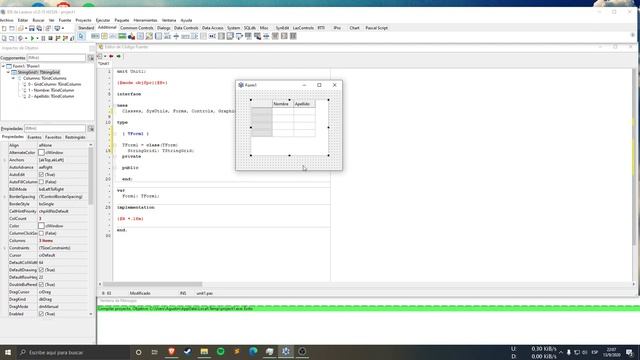Collapse the Columns tree node
The height and width of the screenshot is (360, 640).
click(x=13, y=78)
